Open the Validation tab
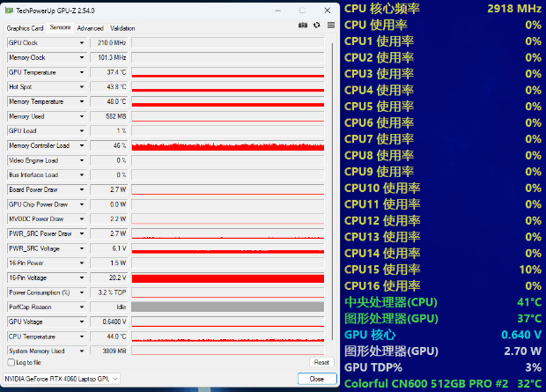 click(x=122, y=28)
